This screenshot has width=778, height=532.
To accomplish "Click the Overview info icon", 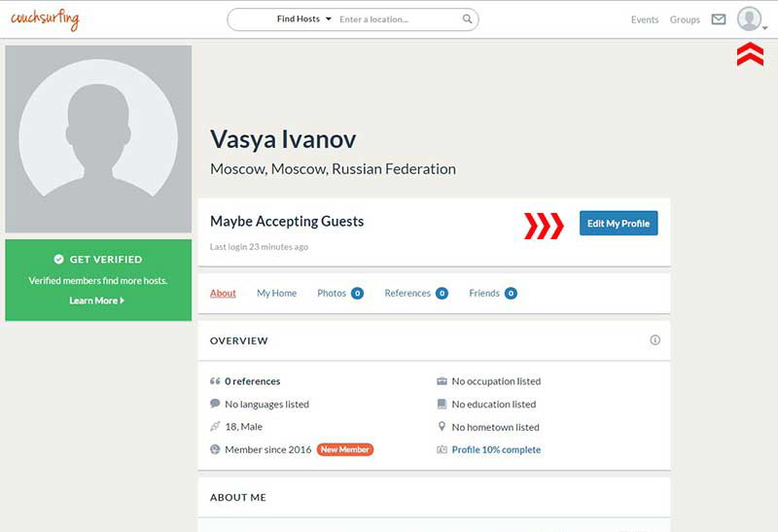I will click(654, 340).
